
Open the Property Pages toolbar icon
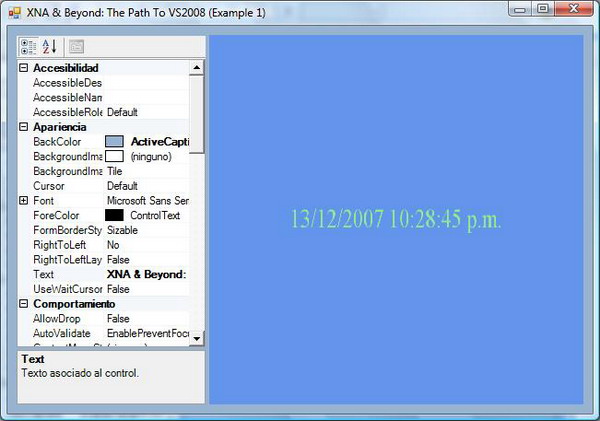[x=77, y=47]
